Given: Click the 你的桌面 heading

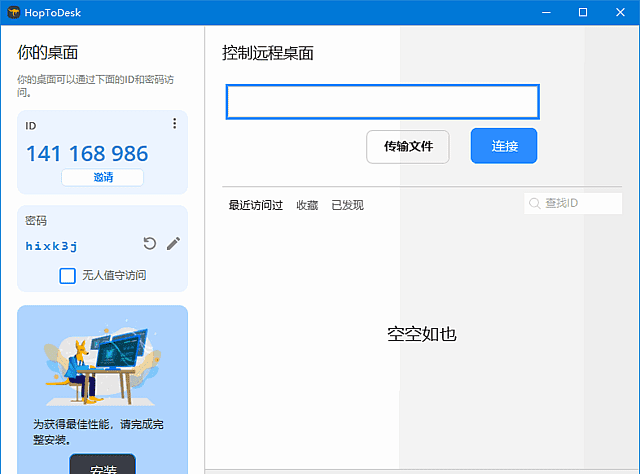Looking at the screenshot, I should tap(47, 52).
